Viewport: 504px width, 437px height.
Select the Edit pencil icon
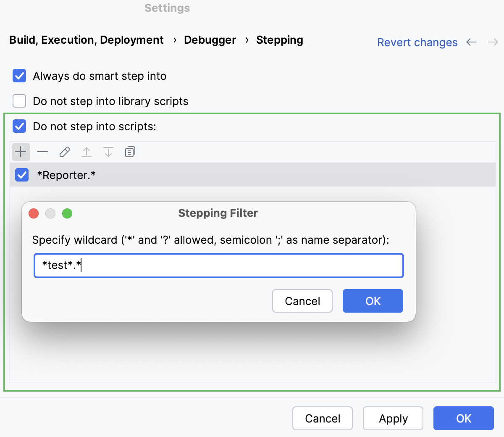click(64, 152)
